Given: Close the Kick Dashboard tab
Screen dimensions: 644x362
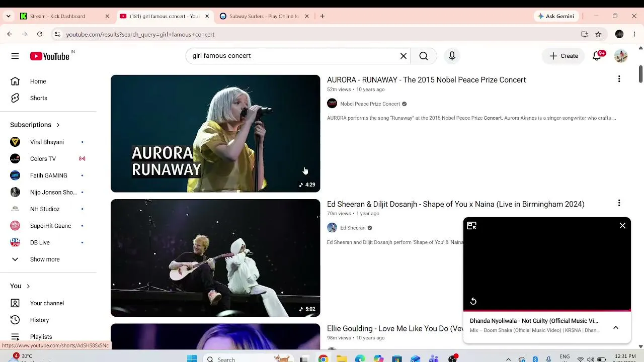Looking at the screenshot, I should coord(107,16).
